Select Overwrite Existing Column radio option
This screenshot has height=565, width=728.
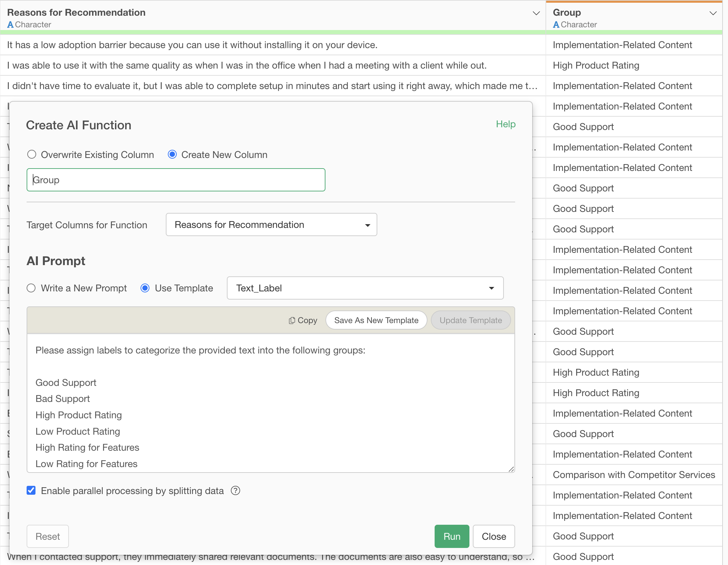32,155
